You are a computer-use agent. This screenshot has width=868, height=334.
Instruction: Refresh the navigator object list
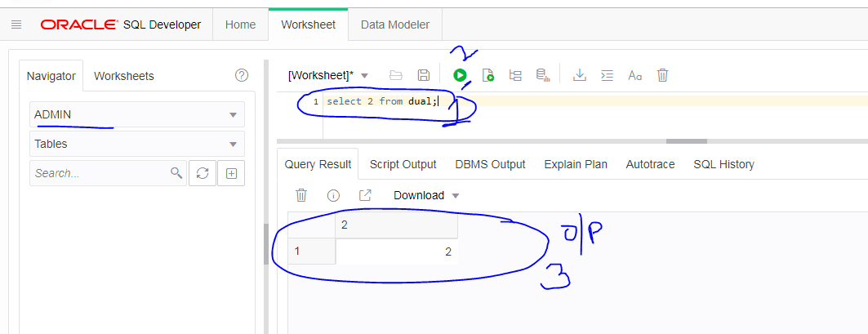(203, 173)
